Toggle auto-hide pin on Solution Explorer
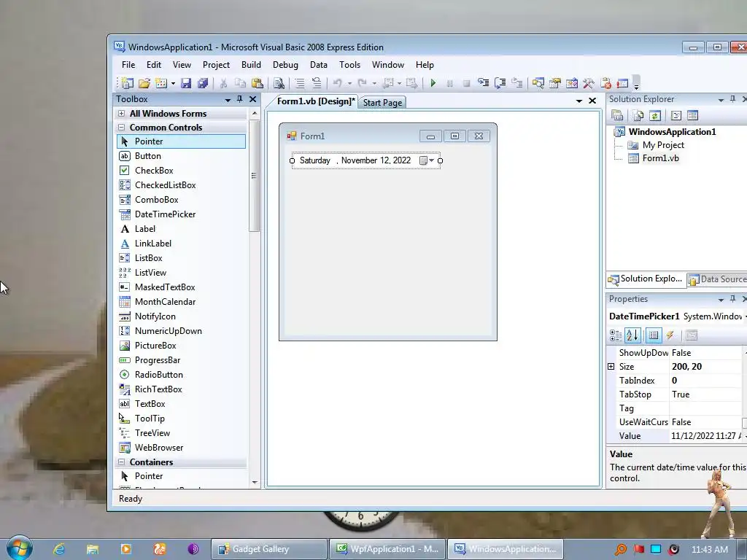The height and width of the screenshot is (560, 747). [x=732, y=99]
